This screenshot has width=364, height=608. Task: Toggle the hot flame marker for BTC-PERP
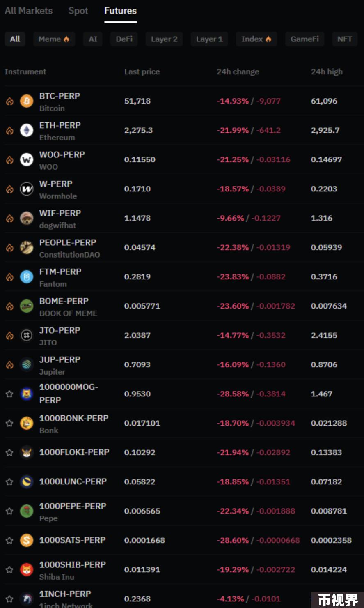[x=9, y=101]
